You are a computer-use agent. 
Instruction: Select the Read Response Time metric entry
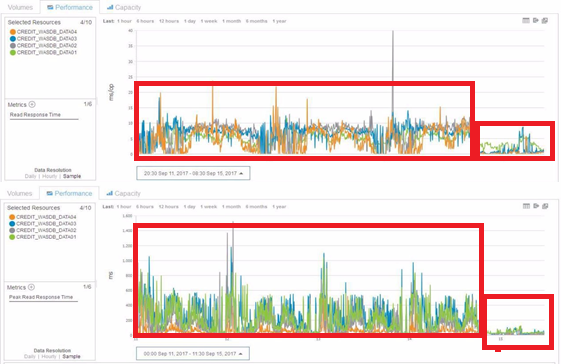(35, 115)
